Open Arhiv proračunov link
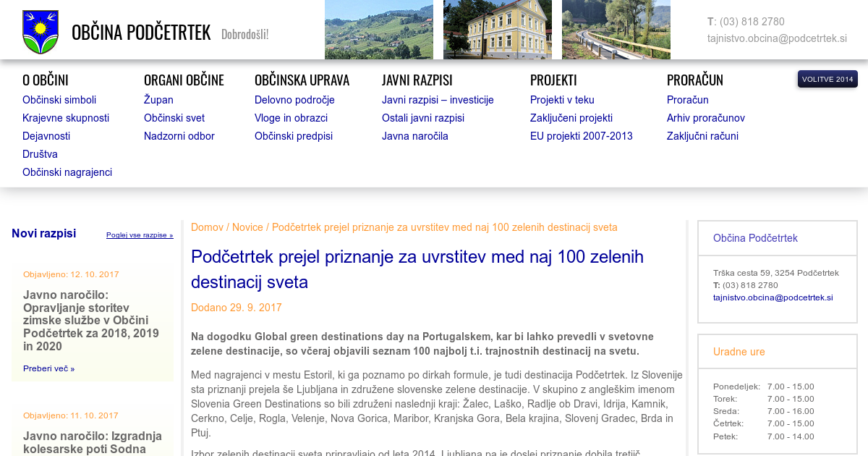This screenshot has height=456, width=868. point(705,118)
